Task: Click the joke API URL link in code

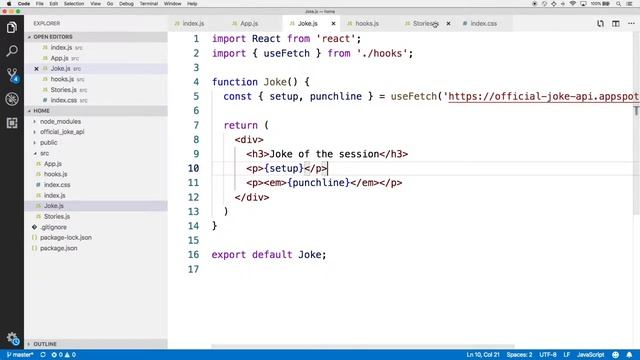Action: 544,96
